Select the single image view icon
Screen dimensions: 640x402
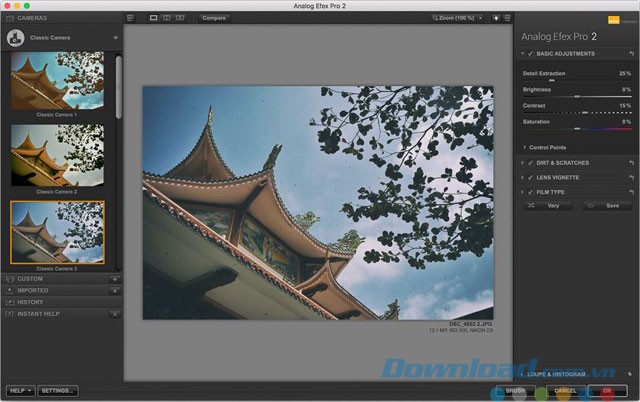point(154,17)
